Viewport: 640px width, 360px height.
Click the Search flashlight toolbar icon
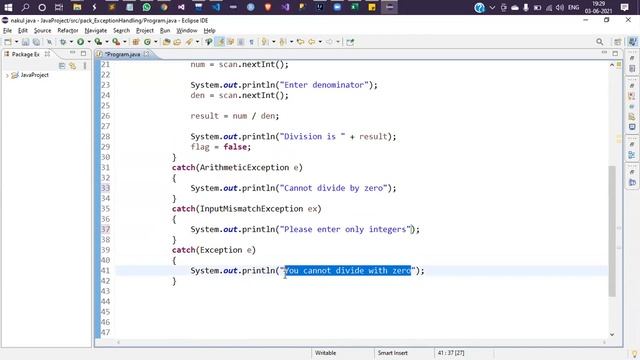[x=189, y=42]
